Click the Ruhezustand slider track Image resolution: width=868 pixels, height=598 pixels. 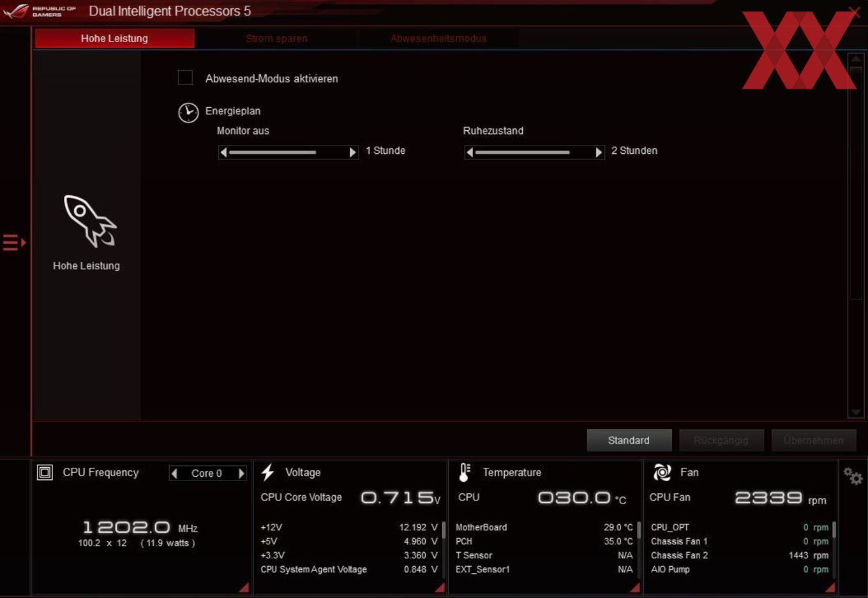[x=534, y=153]
